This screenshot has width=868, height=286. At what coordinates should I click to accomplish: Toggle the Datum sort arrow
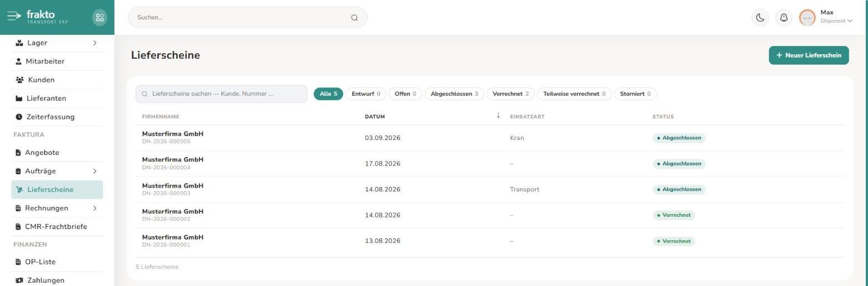coord(498,116)
